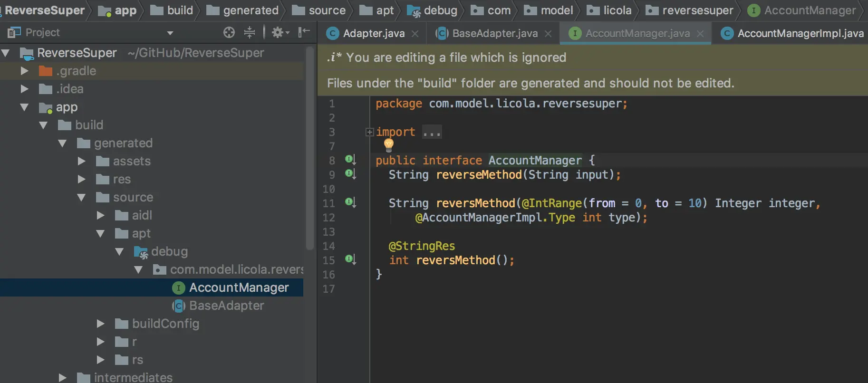
Task: Collapse the ReverseSuper project root
Action: coord(6,53)
